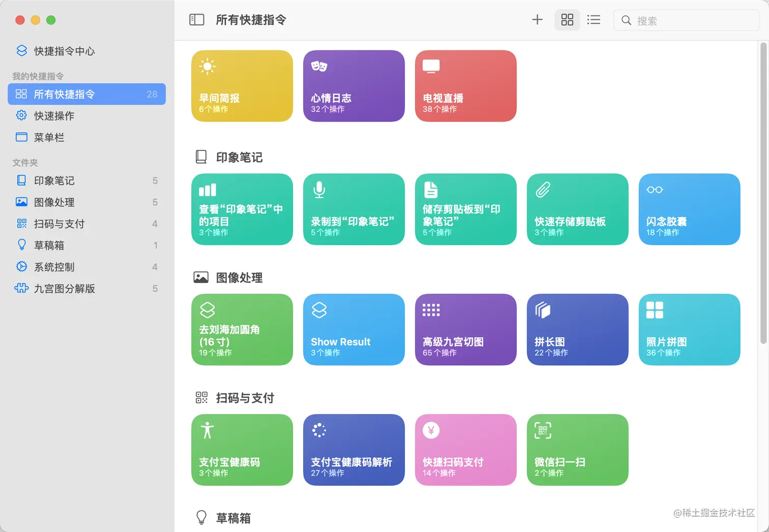Click the TV icon on 电视直播
The width and height of the screenshot is (769, 532).
[x=431, y=67]
